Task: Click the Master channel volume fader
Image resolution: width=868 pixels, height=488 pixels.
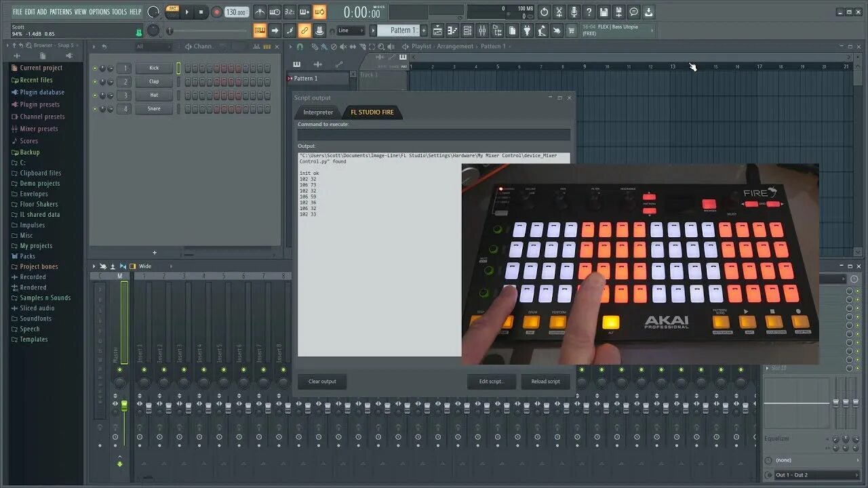Action: tap(123, 405)
